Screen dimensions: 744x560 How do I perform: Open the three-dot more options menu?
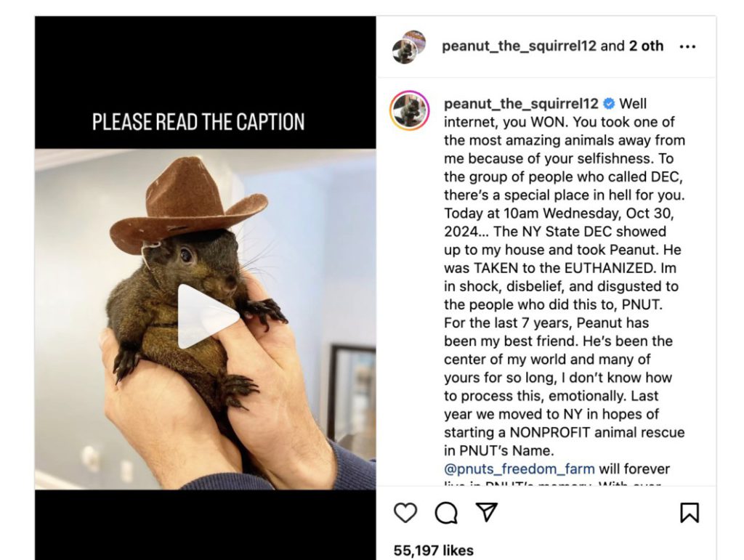coord(687,46)
